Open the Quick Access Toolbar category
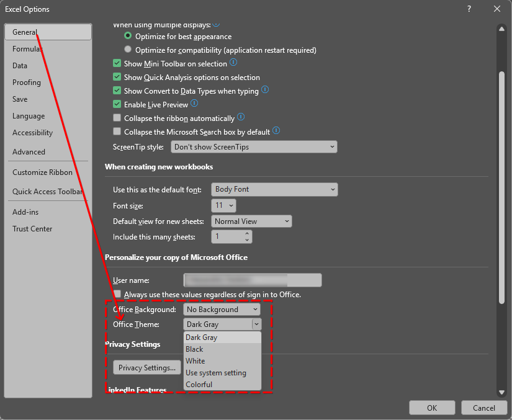The width and height of the screenshot is (512, 420). tap(48, 192)
